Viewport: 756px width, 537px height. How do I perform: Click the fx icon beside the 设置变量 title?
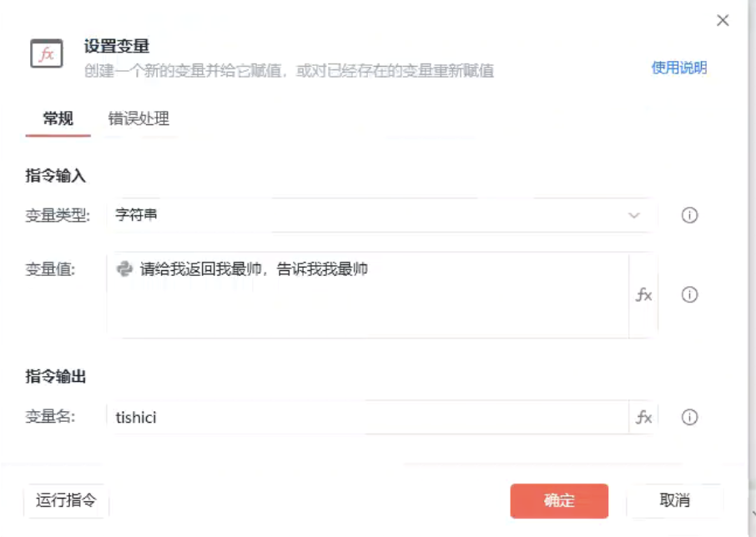[x=47, y=54]
